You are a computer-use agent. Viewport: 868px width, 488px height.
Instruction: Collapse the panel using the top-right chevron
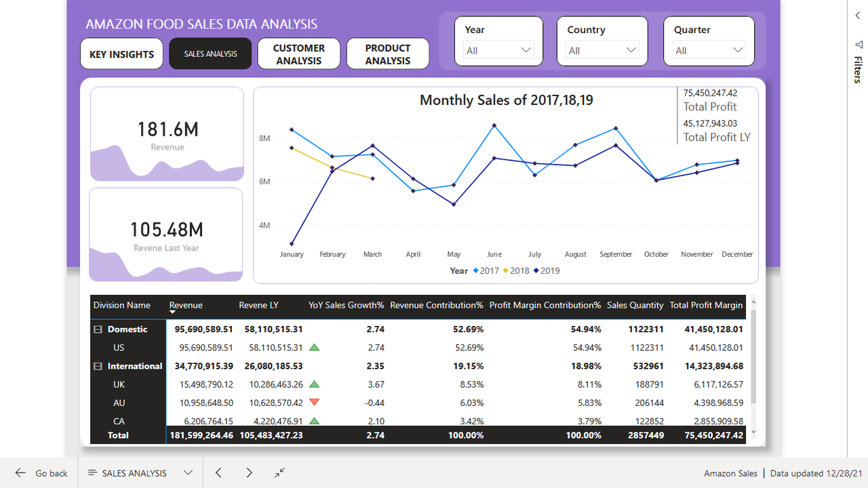[857, 15]
